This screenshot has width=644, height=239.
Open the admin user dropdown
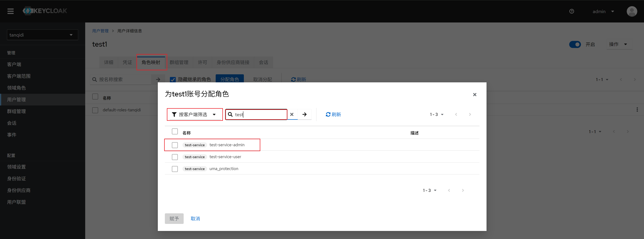pyautogui.click(x=603, y=12)
